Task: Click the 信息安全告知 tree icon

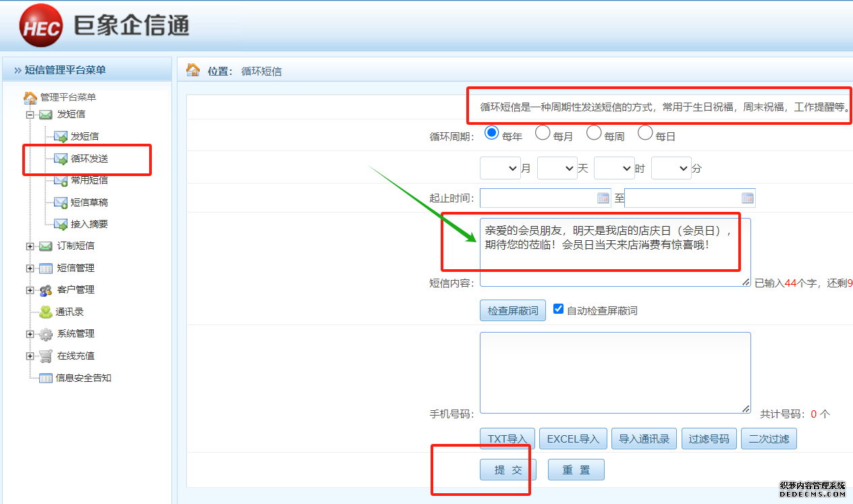Action: (x=45, y=378)
